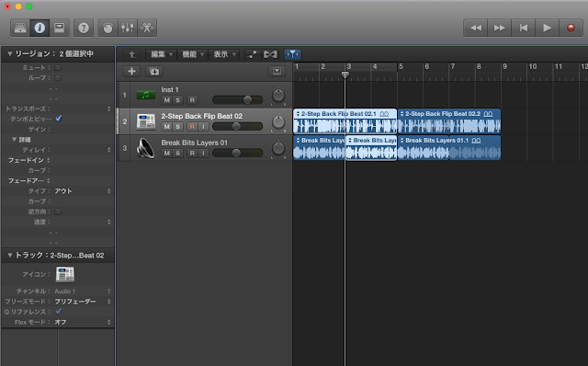Viewport: 588px width, 366px height.
Task: Open global tracks dropdown button
Action: click(x=277, y=71)
